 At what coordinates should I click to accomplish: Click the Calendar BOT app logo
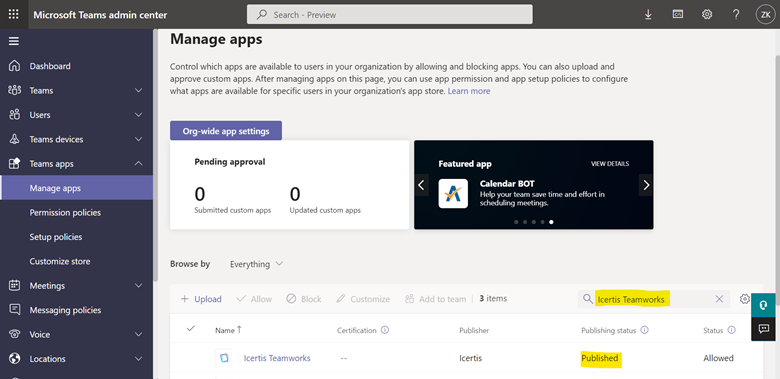coord(453,193)
